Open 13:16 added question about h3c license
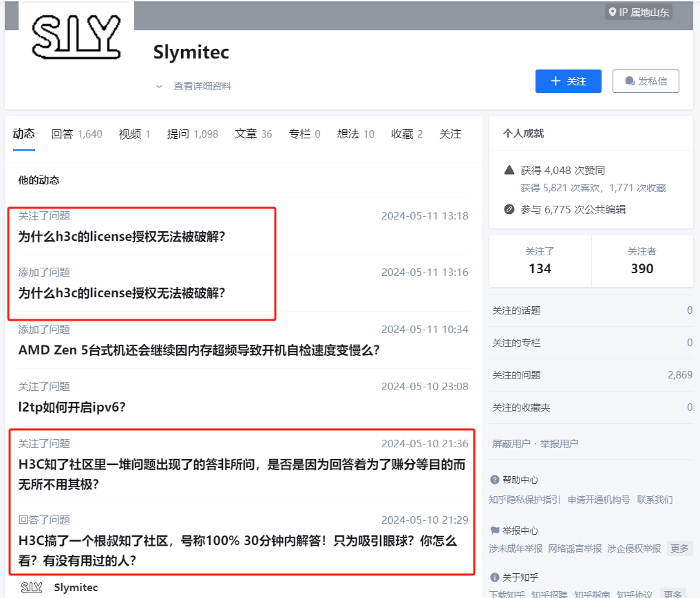 click(x=121, y=293)
